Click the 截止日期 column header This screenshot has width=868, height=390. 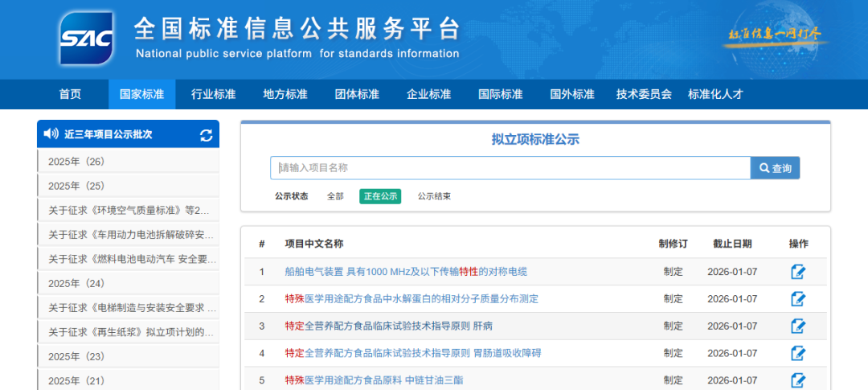click(732, 244)
